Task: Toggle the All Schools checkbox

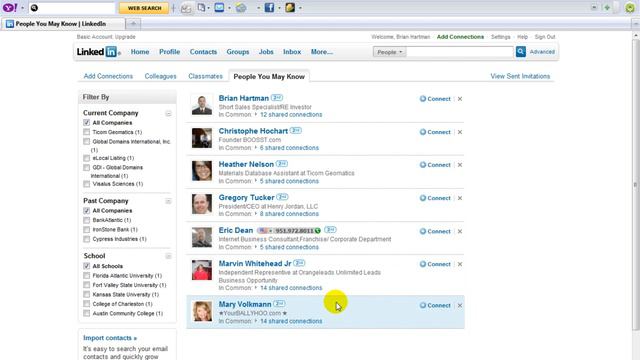Action: tap(87, 266)
